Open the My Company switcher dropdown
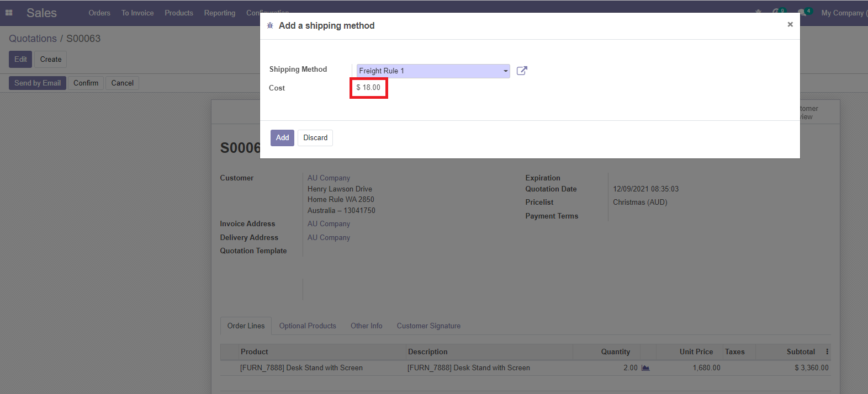Viewport: 868px width, 394px height. (x=843, y=13)
